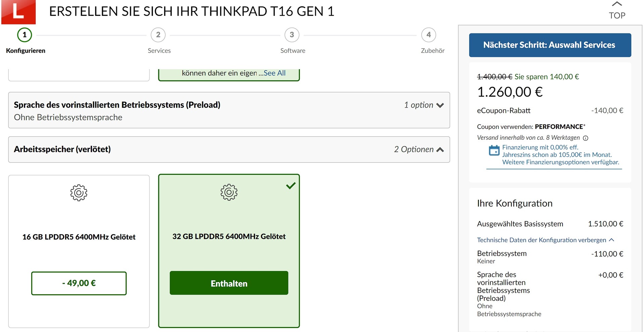Hide technical configuration details link
The height and width of the screenshot is (332, 644).
coord(545,240)
